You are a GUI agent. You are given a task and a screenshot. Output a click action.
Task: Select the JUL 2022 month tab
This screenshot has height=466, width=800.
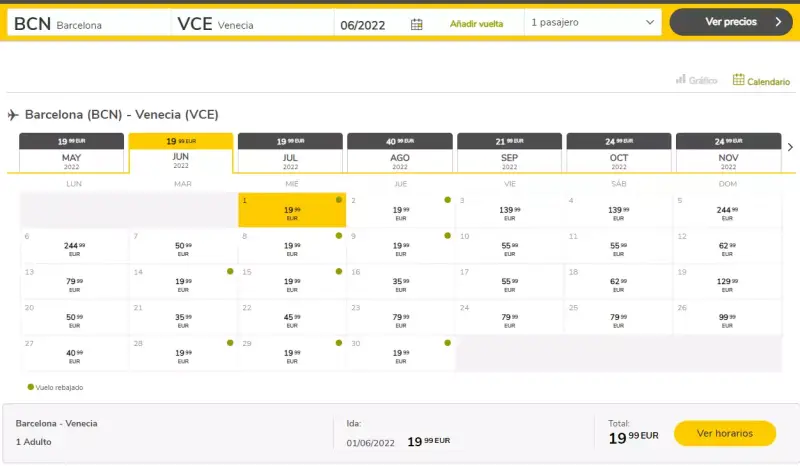290,153
